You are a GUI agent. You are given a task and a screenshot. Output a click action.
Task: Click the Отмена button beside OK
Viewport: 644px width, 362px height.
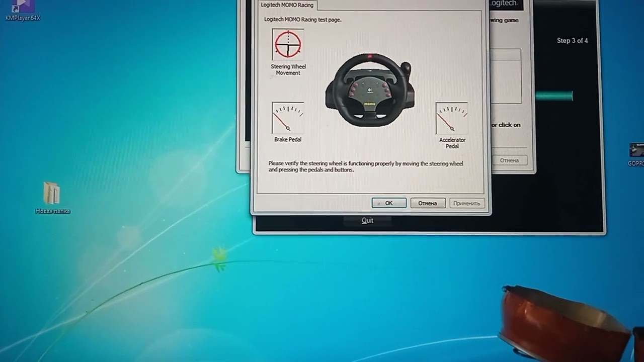click(428, 203)
